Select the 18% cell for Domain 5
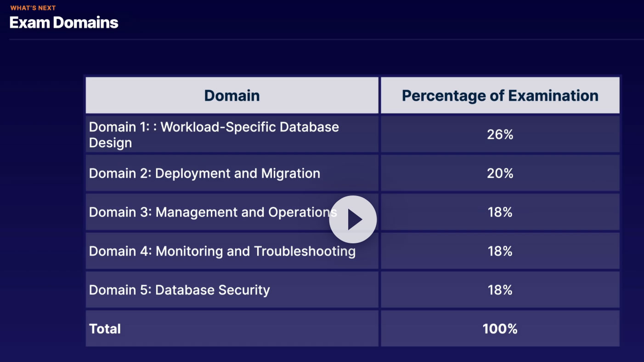Viewport: 644px width, 362px height. 500,290
